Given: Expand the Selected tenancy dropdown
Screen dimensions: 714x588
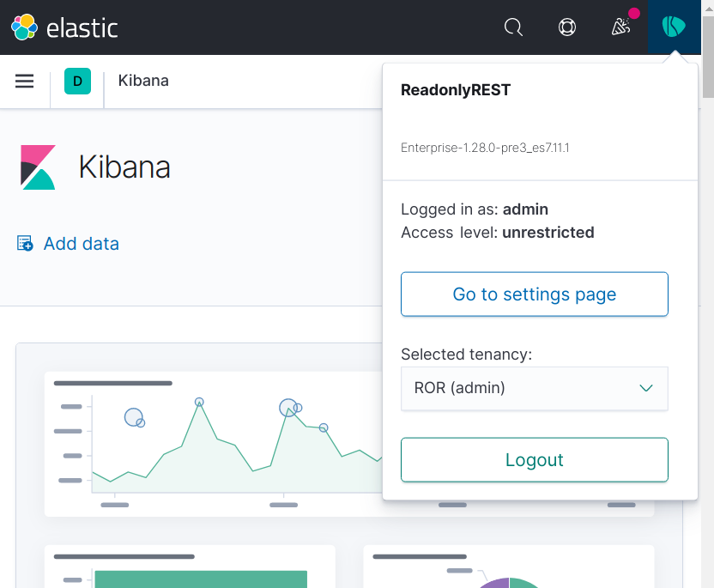Looking at the screenshot, I should pos(534,389).
